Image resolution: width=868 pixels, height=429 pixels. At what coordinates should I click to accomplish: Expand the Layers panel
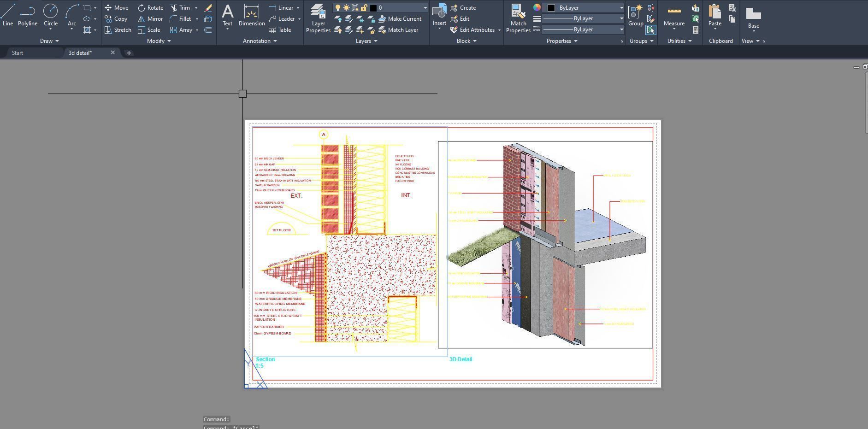pyautogui.click(x=366, y=41)
